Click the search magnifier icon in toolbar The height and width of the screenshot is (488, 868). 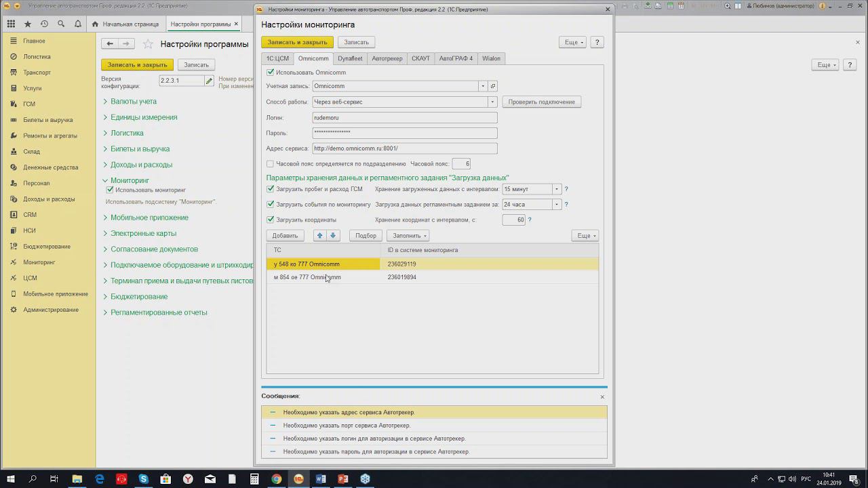[61, 24]
